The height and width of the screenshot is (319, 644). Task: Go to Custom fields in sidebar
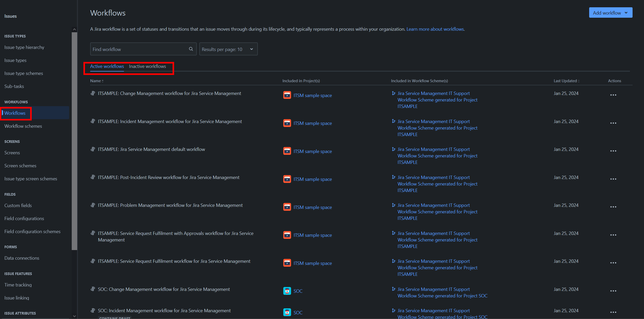(x=18, y=206)
